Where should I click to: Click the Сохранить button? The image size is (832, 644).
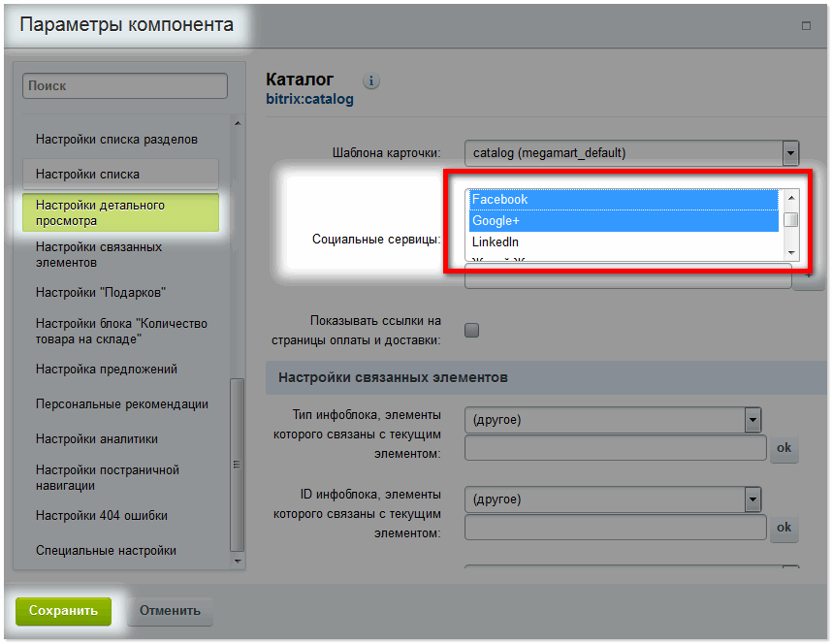(x=63, y=611)
